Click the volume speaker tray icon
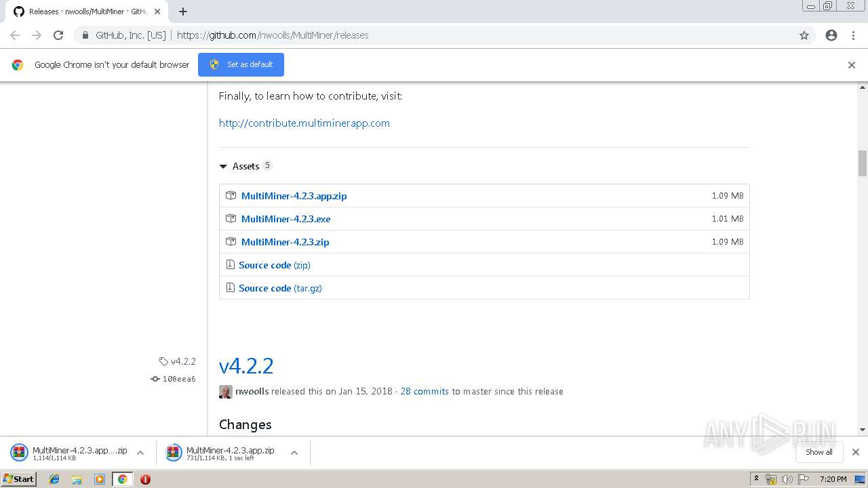The image size is (868, 488). [x=787, y=479]
